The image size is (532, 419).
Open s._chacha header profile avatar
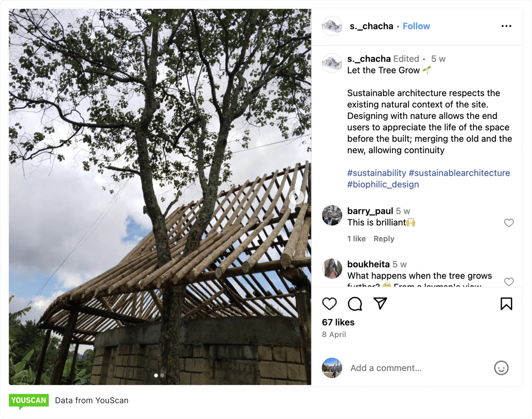tap(332, 26)
